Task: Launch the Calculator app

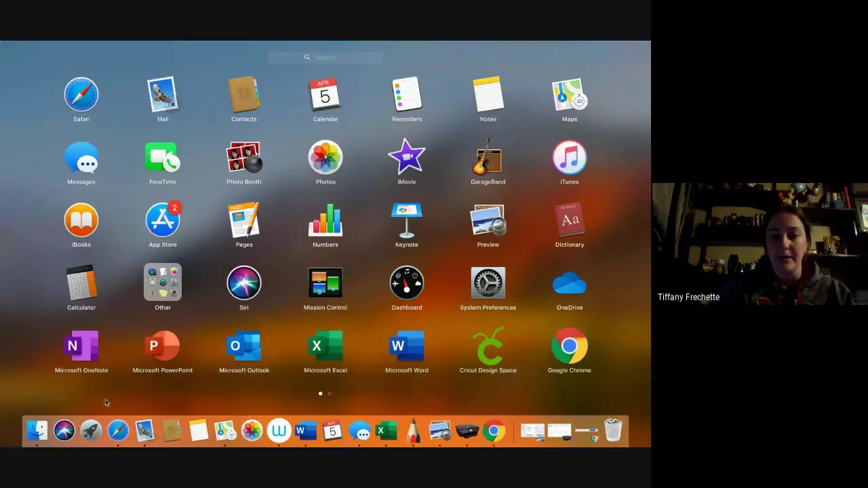Action: point(81,283)
